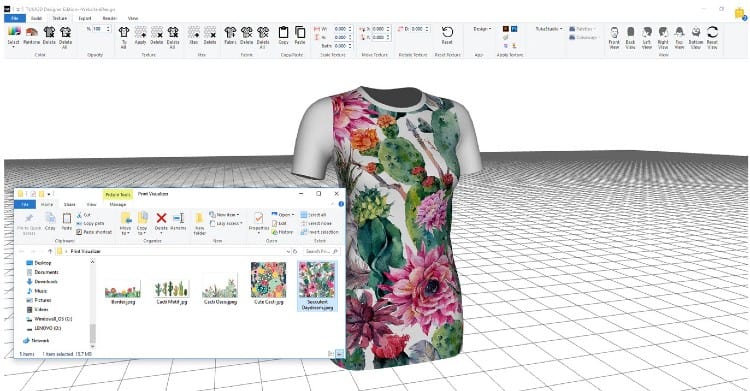
Task: Click Select none in File Explorer
Action: click(x=316, y=223)
